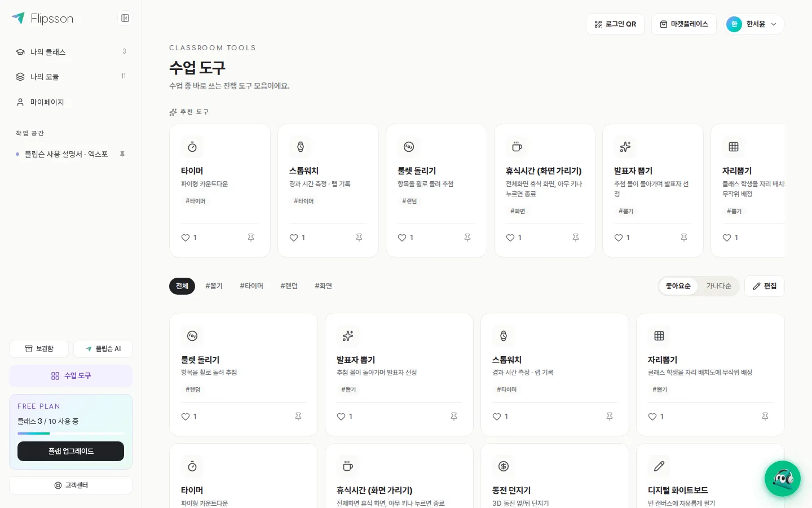Click the 플랜 업그레이드 button
Screen dimensions: 812x508
click(x=71, y=452)
